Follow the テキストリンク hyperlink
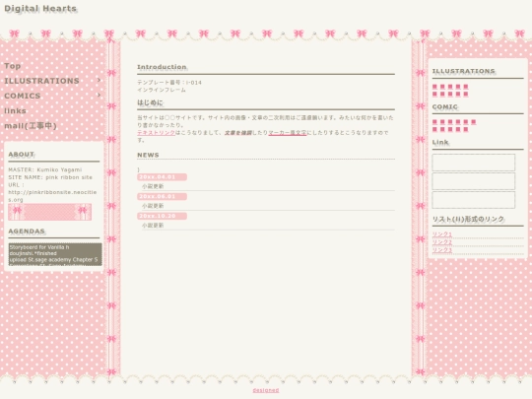Viewport: 532px width, 399px height. pyautogui.click(x=156, y=133)
